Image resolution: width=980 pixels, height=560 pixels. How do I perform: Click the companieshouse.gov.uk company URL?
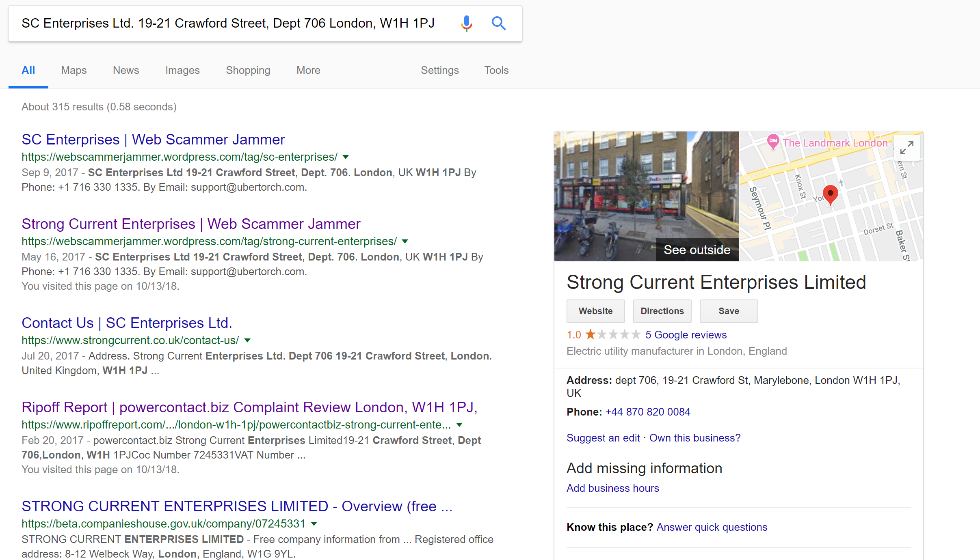163,524
